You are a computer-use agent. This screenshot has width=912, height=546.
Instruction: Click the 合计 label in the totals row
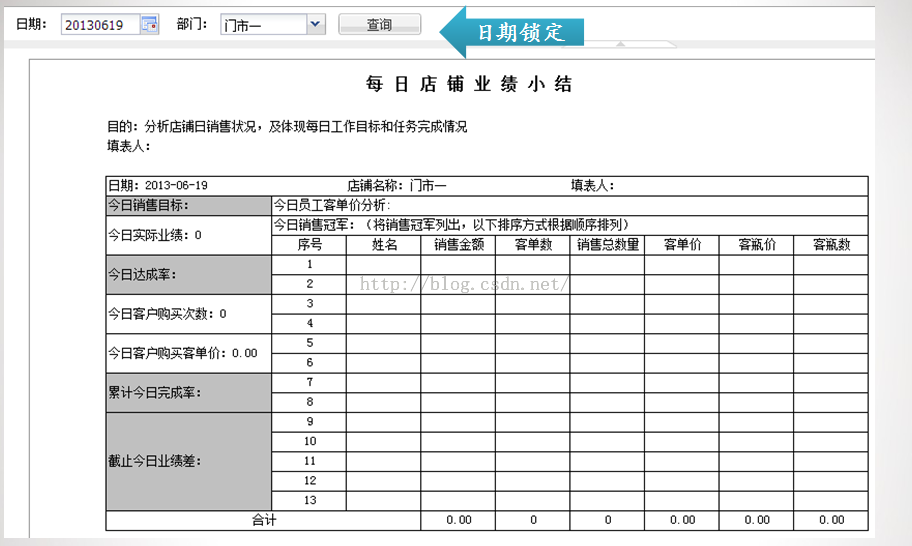(x=263, y=520)
